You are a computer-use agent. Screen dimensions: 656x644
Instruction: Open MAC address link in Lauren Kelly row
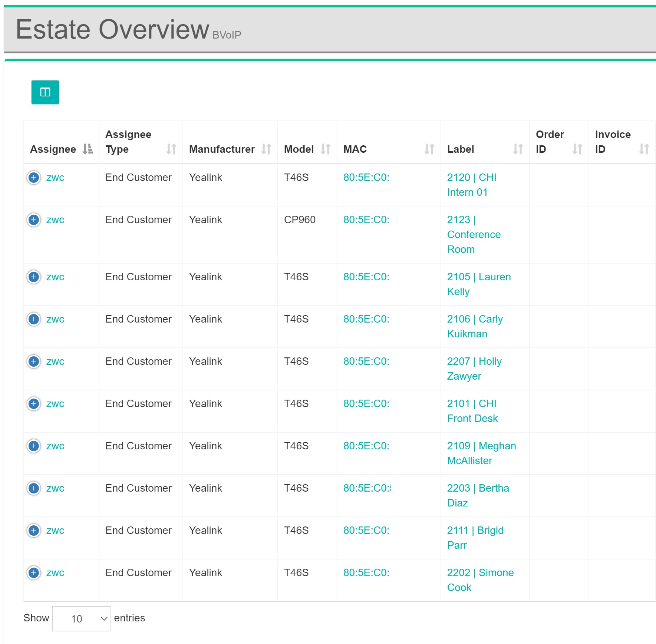[x=366, y=277]
